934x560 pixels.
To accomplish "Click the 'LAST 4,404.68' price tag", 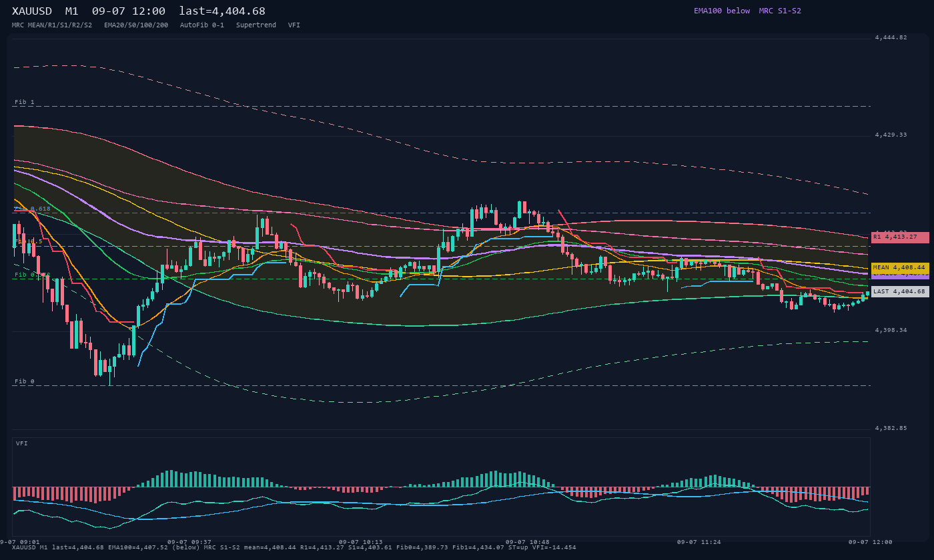I will [x=900, y=291].
